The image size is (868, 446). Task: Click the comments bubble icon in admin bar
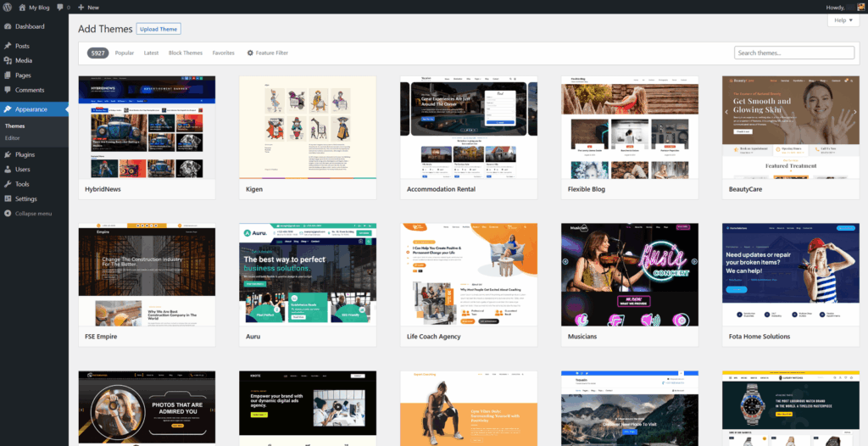point(61,7)
